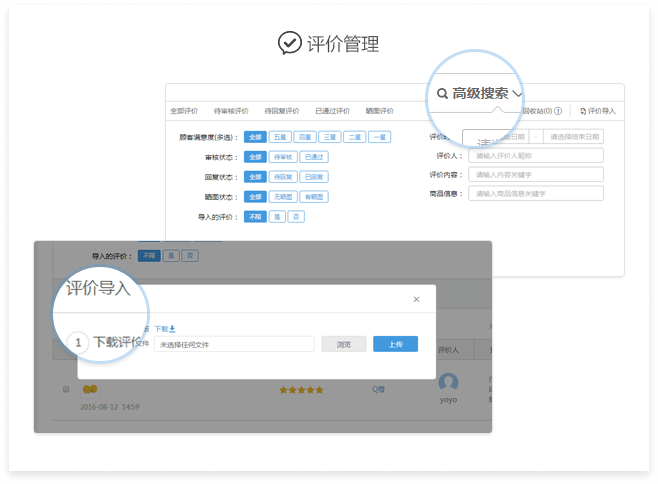This screenshot has width=658, height=484.
Task: Click the orange badge icon in review row
Action: (x=89, y=389)
